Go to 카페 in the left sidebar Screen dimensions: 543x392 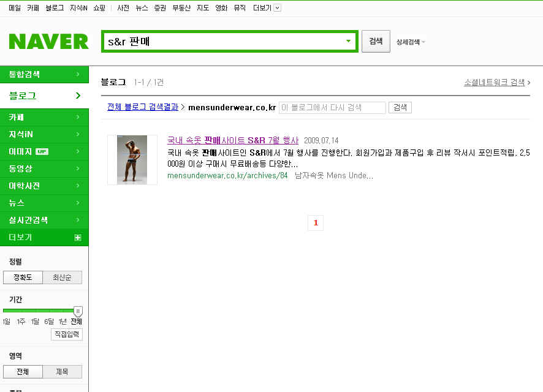tap(17, 117)
